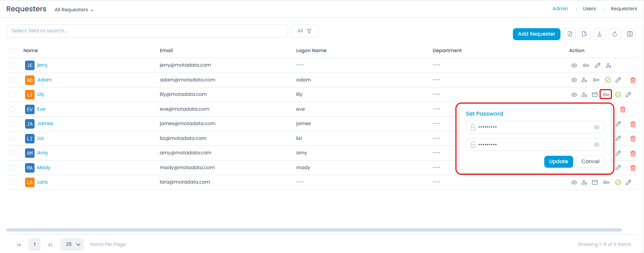Screen dimensions: 644x253
Task: Click Update in Set Password popup
Action: tap(559, 162)
